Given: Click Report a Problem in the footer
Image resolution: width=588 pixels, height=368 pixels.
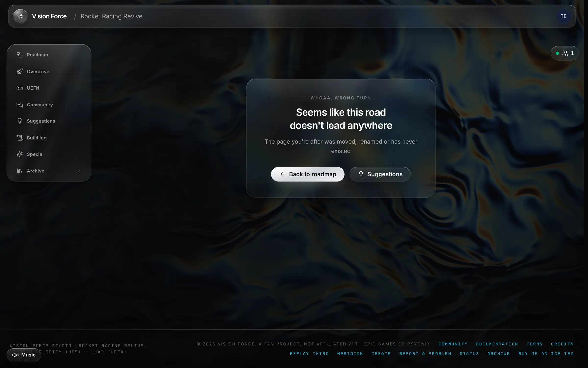Looking at the screenshot, I should 425,354.
